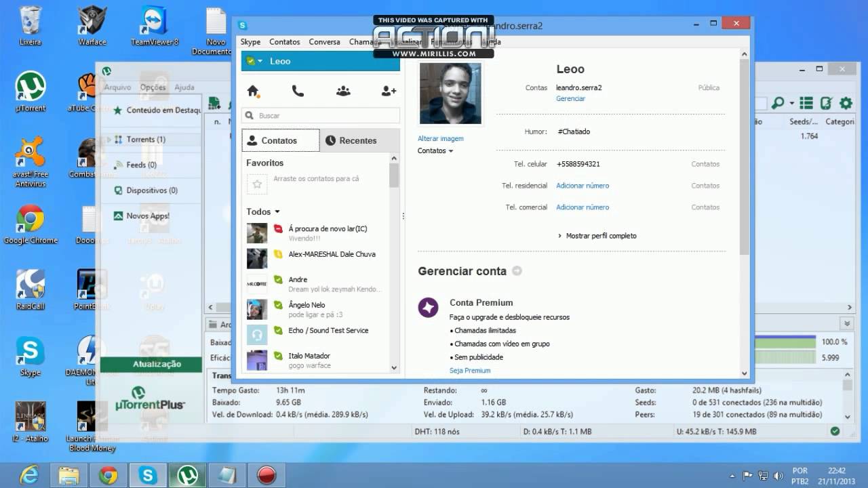Open Warface desktop shortcut
The width and height of the screenshot is (868, 488).
pos(92,26)
